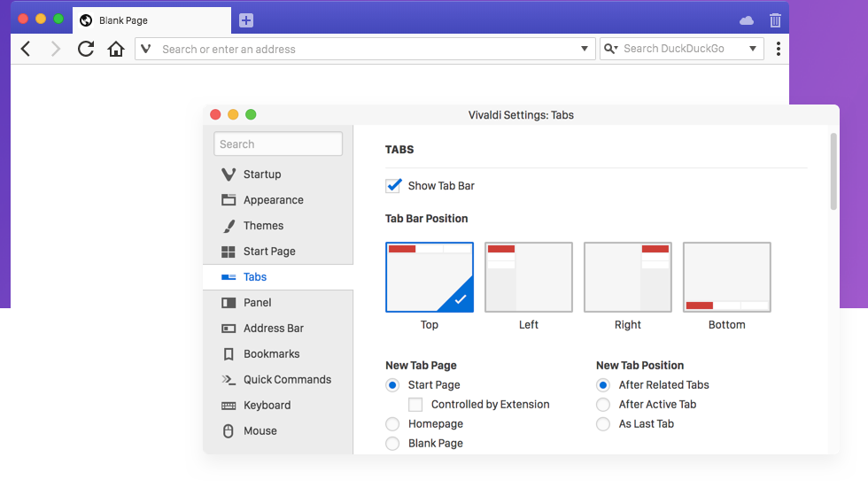Open the Themes settings section
This screenshot has height=488, width=868.
(278, 226)
